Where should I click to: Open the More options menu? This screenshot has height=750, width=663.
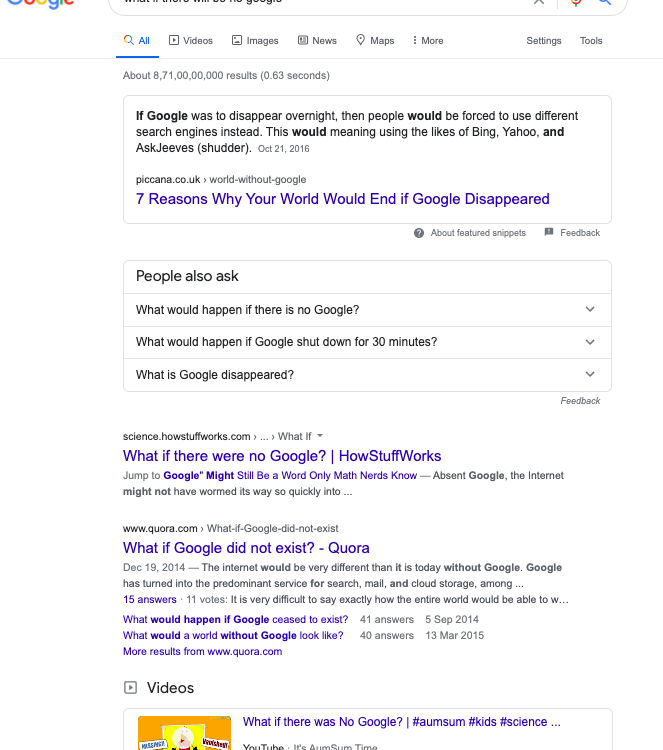point(428,41)
